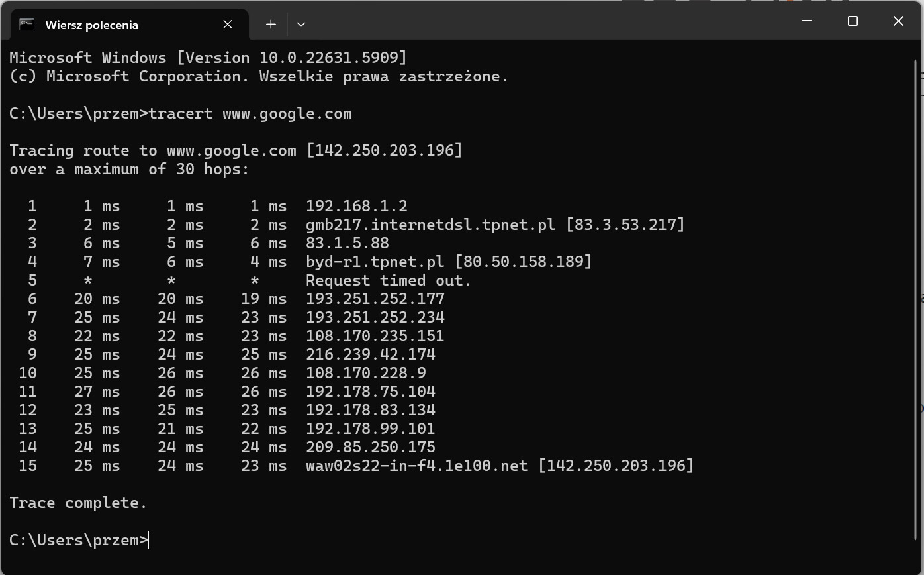This screenshot has width=924, height=575.
Task: Click the typed tracert www.google.com command
Action: click(250, 113)
